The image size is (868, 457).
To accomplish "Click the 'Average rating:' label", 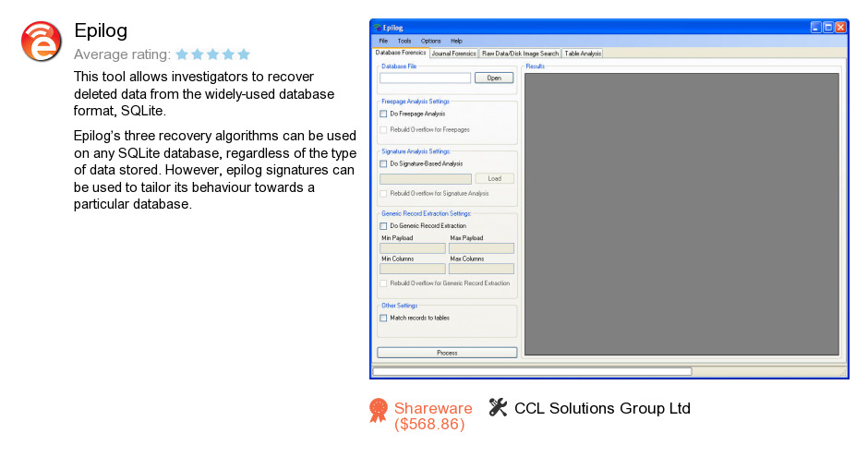I will pos(122,54).
